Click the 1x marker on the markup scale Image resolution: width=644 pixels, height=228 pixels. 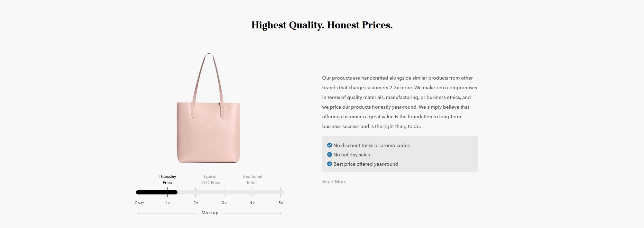coord(167,203)
